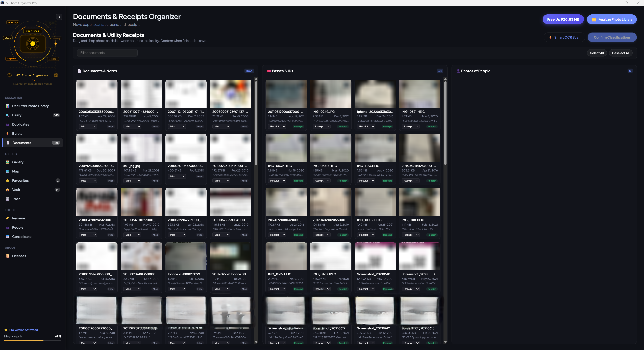The height and width of the screenshot is (350, 644).
Task: Select thumbnail of 20080905193901437 card
Action: 230,94
